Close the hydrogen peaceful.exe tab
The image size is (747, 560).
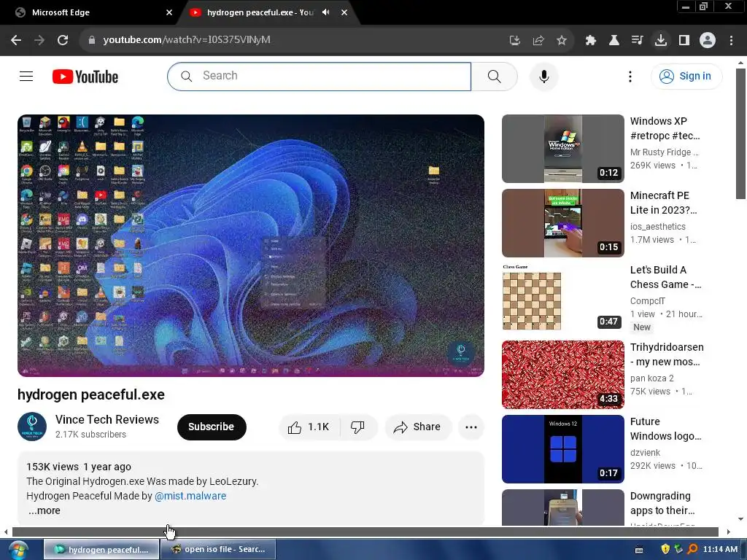click(x=344, y=12)
